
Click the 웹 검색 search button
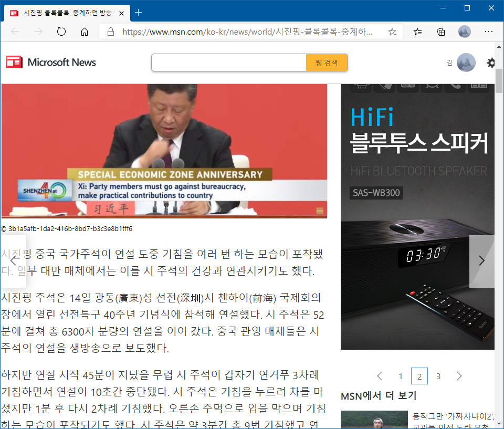(327, 63)
